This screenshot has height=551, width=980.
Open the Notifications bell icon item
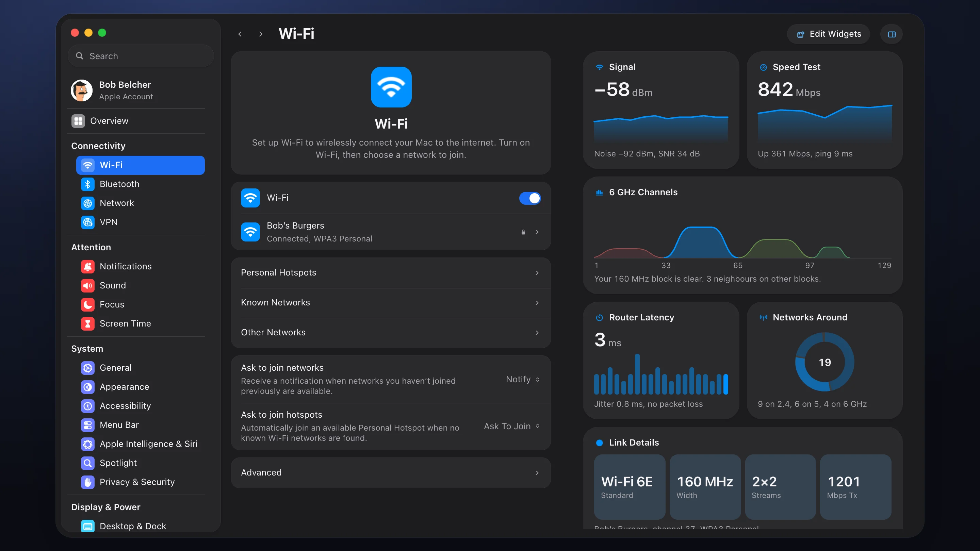pyautogui.click(x=87, y=266)
